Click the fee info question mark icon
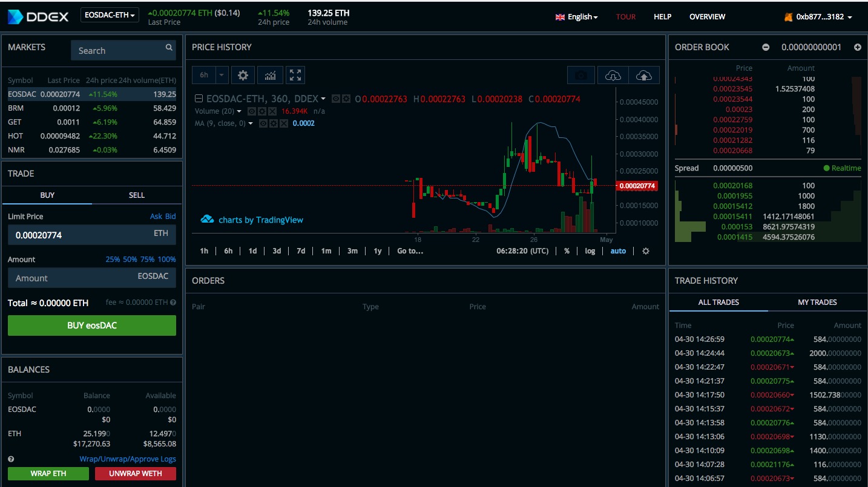 pyautogui.click(x=173, y=302)
